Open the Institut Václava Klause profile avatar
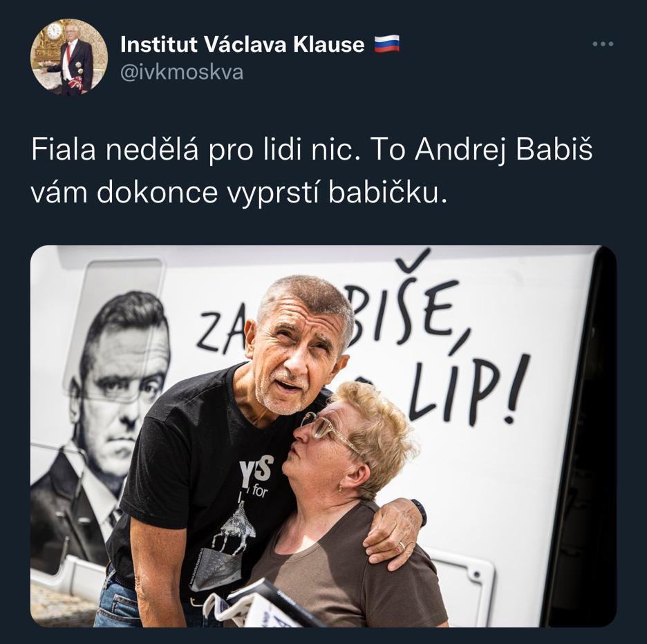Image resolution: width=647 pixels, height=644 pixels. pos(69,57)
